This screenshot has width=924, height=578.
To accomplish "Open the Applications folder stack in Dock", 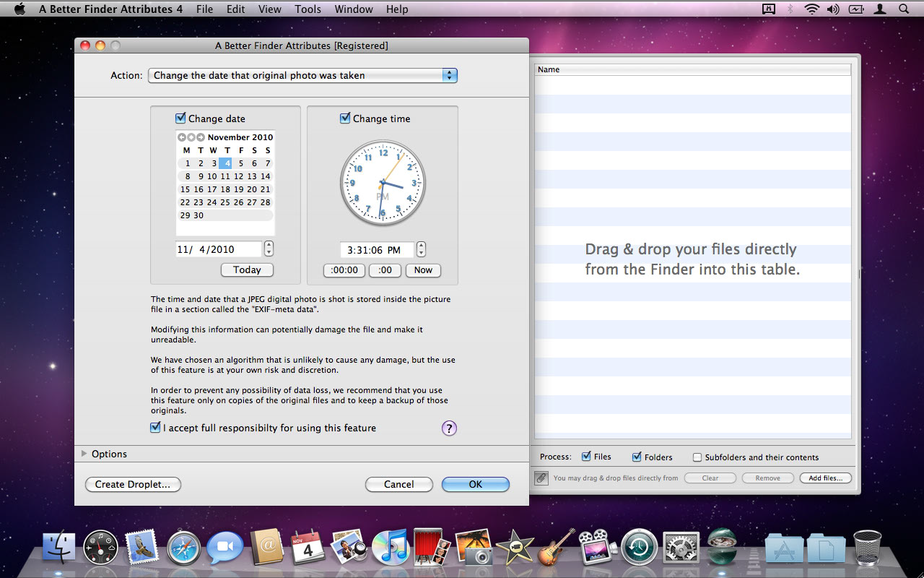I will pos(784,548).
